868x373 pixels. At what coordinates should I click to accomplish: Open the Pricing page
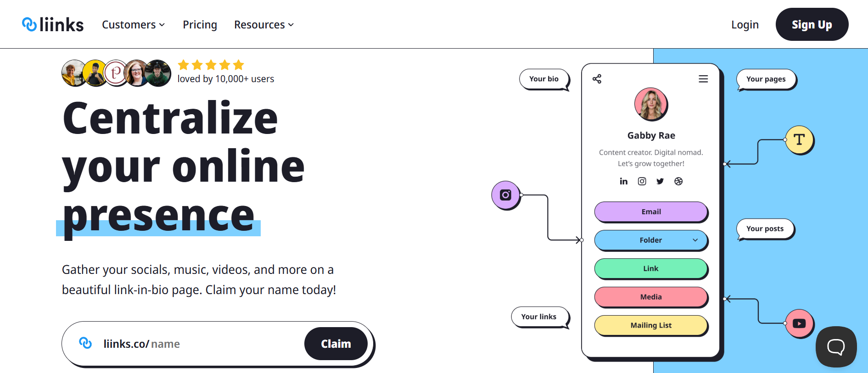point(200,25)
